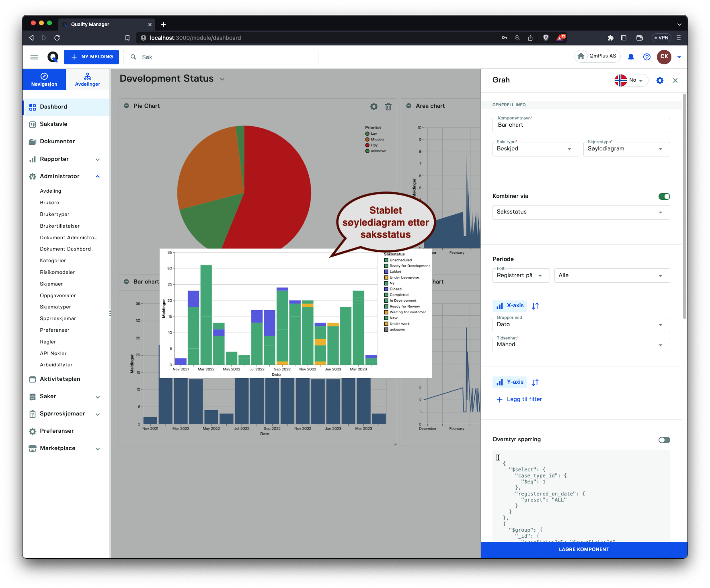Open notifications bell in top bar
This screenshot has height=588, width=710.
pyautogui.click(x=631, y=57)
